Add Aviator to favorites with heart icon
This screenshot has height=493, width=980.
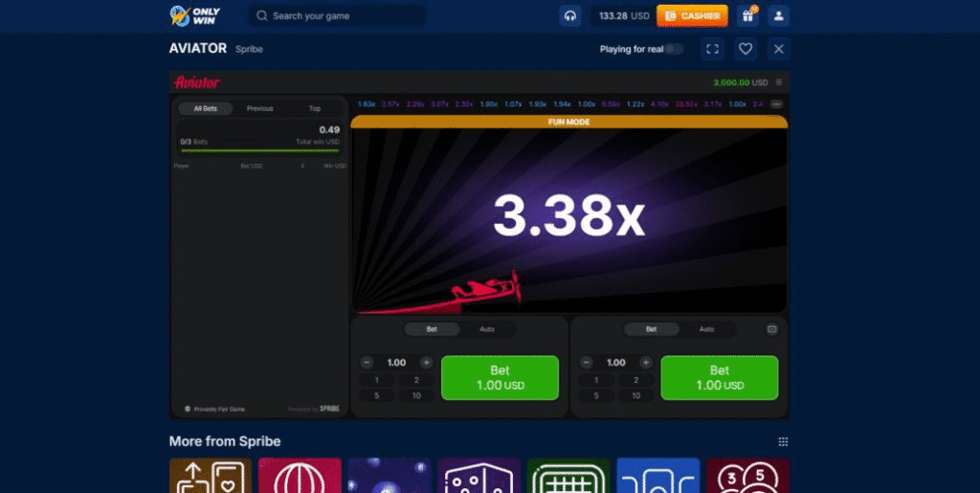(x=745, y=49)
